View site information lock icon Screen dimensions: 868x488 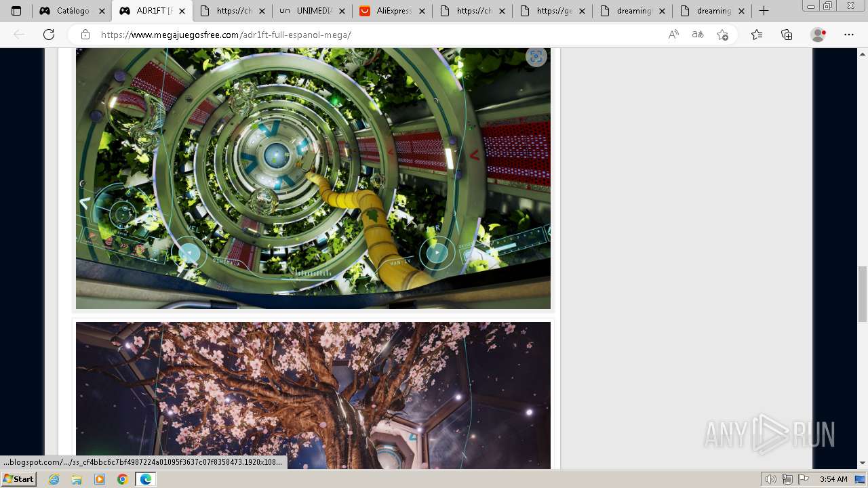pos(85,35)
